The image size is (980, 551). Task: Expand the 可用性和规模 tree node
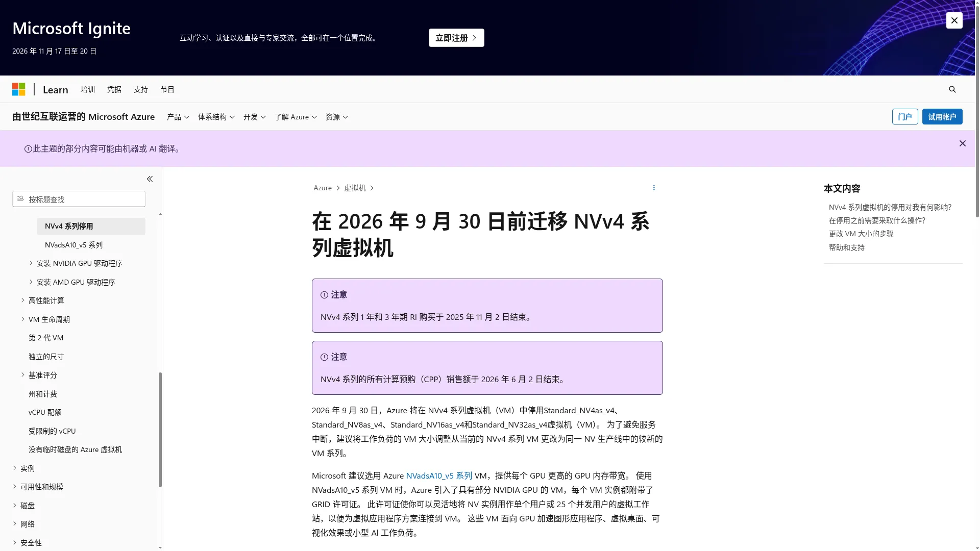pyautogui.click(x=14, y=487)
